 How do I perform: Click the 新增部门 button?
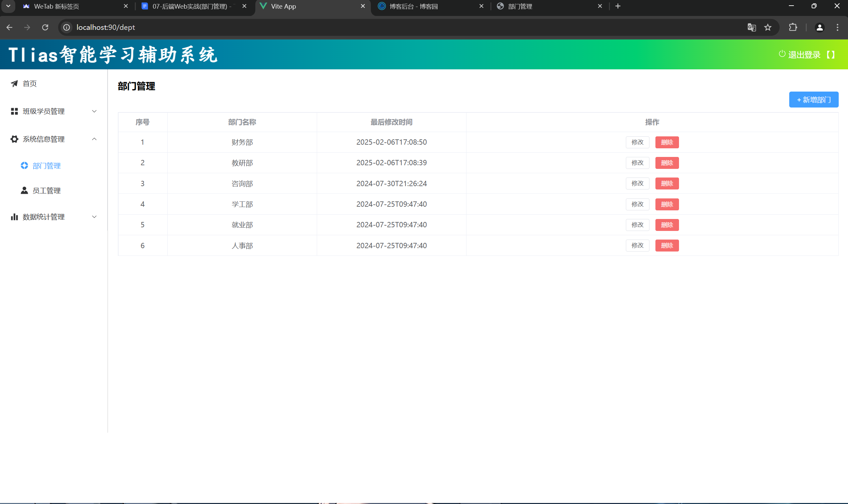pos(813,100)
